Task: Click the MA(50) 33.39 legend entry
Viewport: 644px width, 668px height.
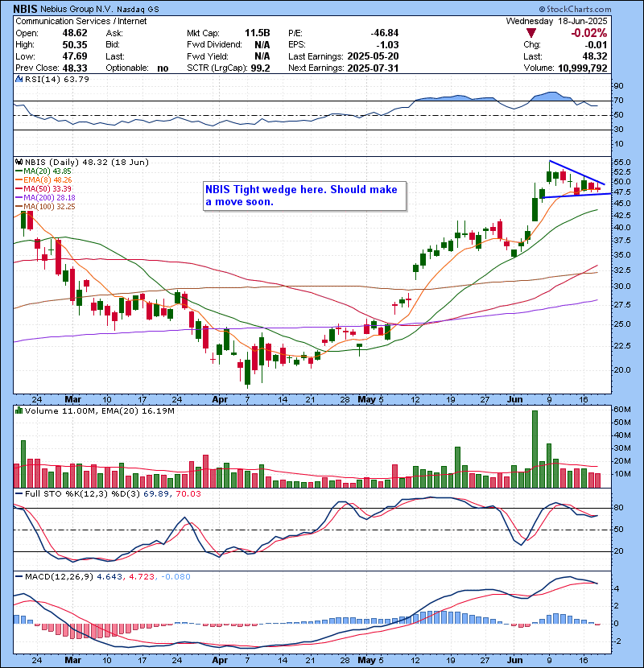Action: click(x=43, y=188)
